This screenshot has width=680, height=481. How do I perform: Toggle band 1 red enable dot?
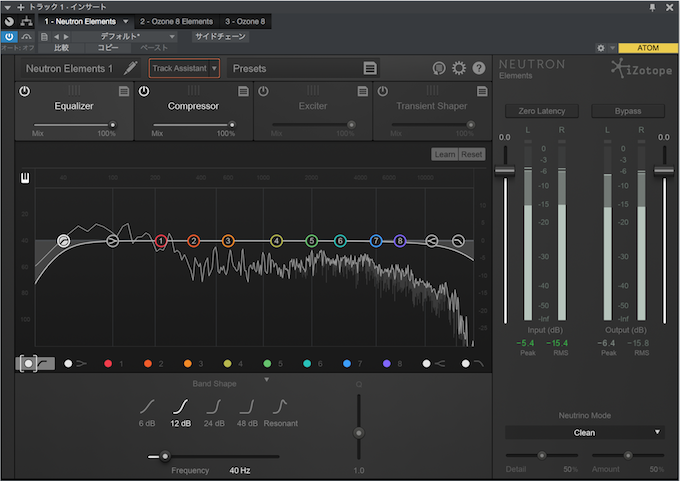tap(108, 363)
